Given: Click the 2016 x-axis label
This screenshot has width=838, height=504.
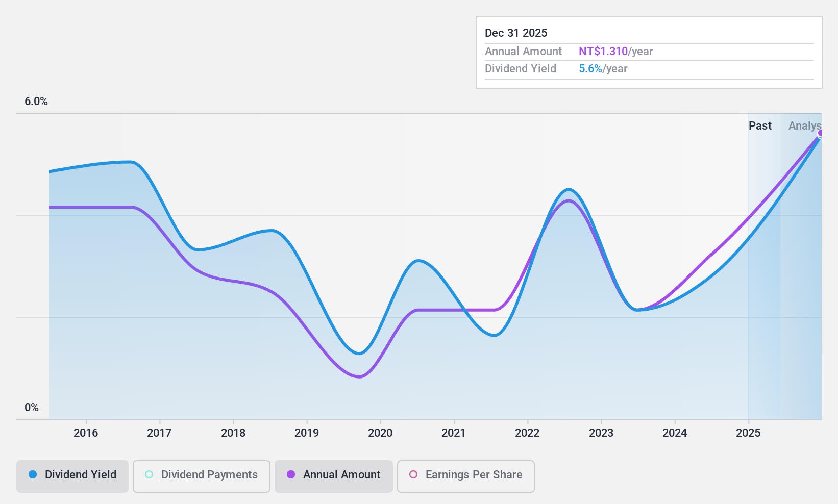Looking at the screenshot, I should (x=86, y=433).
